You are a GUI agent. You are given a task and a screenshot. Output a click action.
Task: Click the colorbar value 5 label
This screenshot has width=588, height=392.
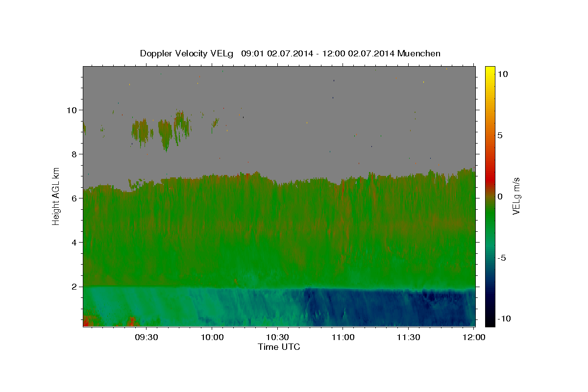500,135
